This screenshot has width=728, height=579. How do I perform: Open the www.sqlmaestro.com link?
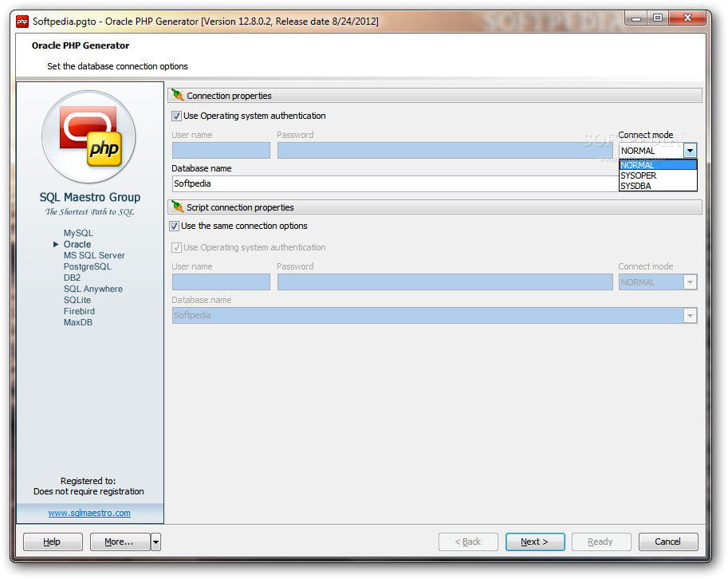point(89,513)
